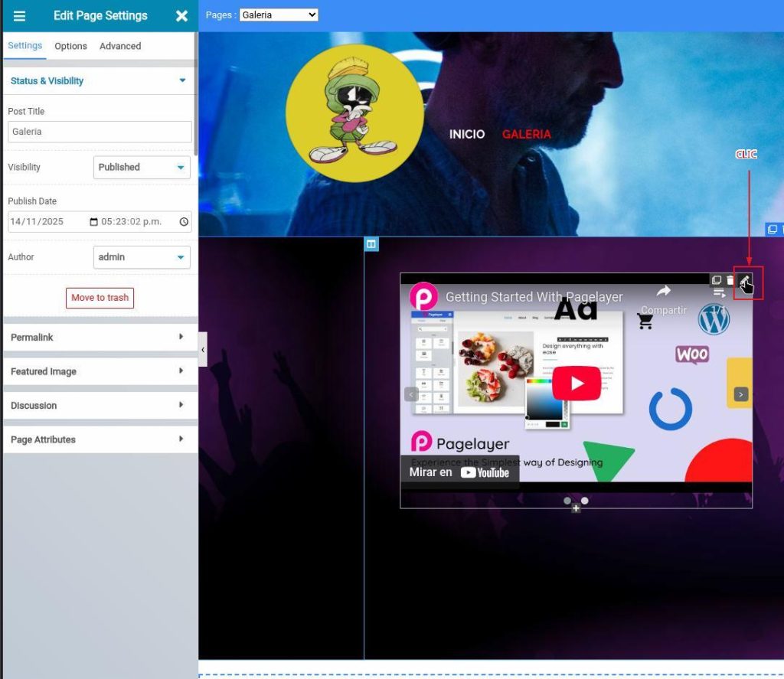Viewport: 784px width, 679px height.
Task: Expand the Permalink section
Action: pyautogui.click(x=99, y=338)
